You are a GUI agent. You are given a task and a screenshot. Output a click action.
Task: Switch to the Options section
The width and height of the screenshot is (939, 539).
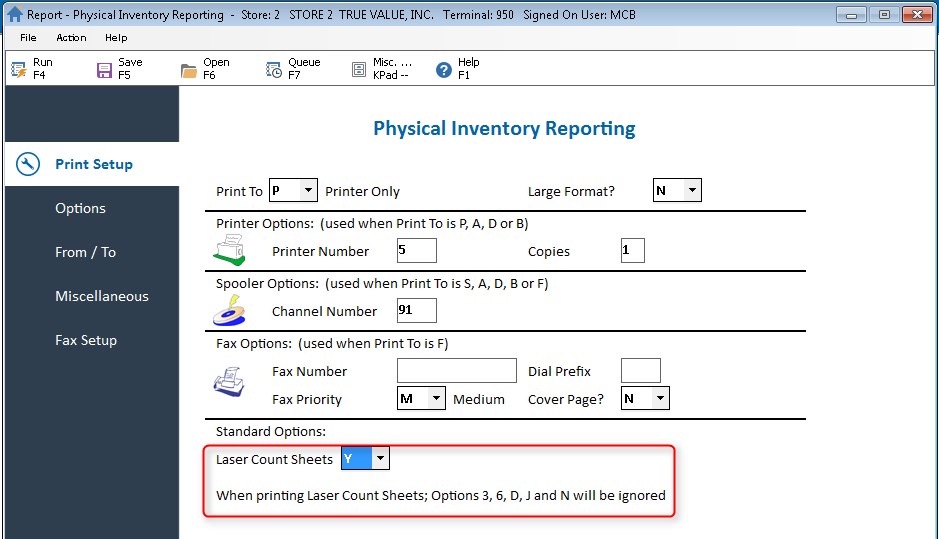pyautogui.click(x=80, y=208)
